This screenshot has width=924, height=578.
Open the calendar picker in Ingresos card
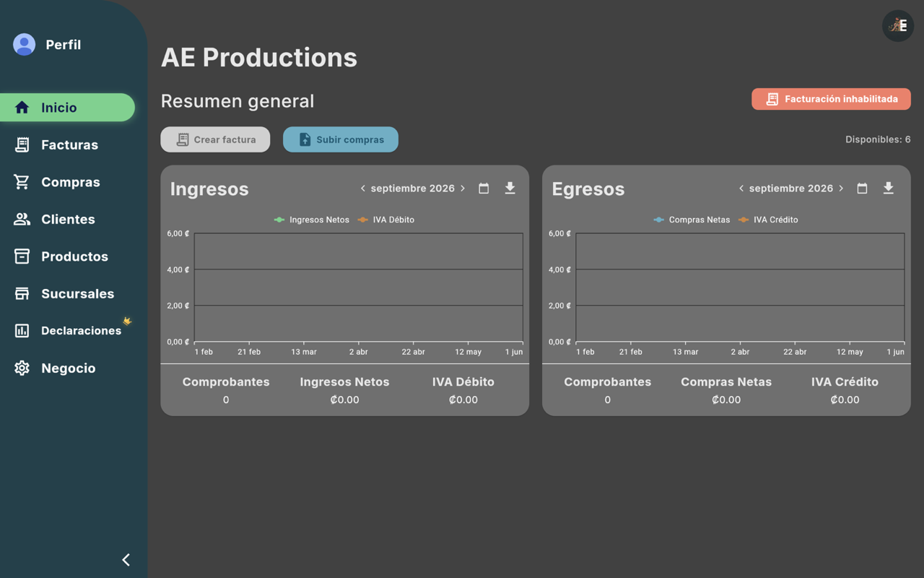484,189
